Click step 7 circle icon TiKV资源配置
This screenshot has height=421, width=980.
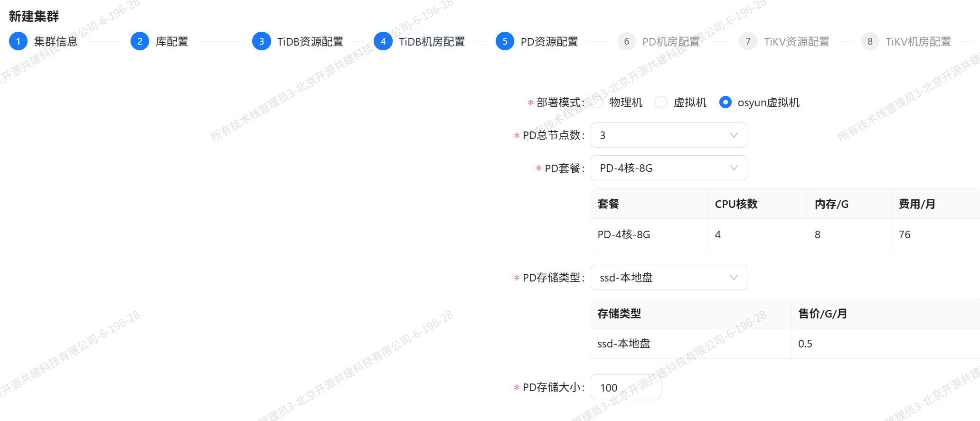tap(748, 41)
